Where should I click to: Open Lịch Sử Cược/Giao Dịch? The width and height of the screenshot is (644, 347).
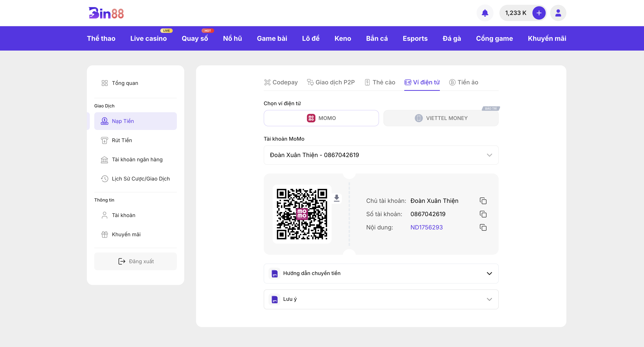point(135,179)
